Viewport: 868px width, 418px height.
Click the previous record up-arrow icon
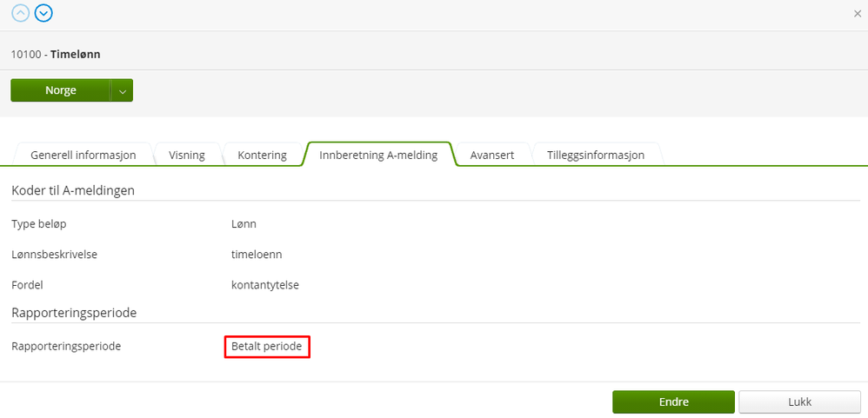[21, 13]
